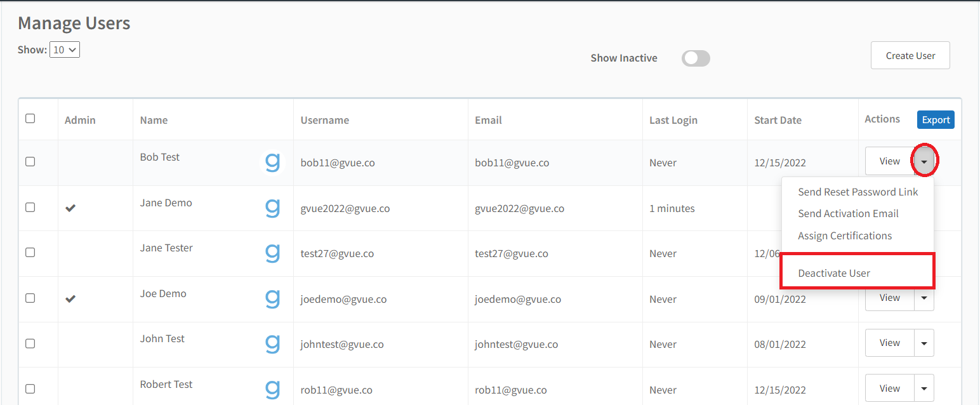Click View button for John Test
The height and width of the screenshot is (405, 980).
click(x=889, y=343)
